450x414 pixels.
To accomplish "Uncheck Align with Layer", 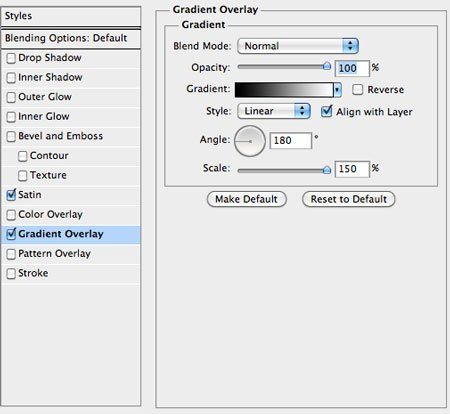I will point(326,111).
